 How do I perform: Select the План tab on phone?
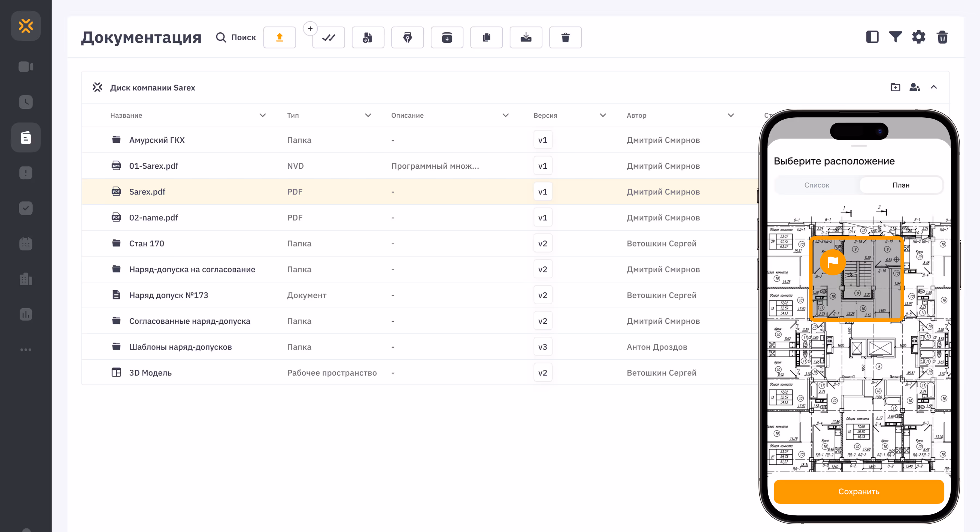[x=901, y=185]
